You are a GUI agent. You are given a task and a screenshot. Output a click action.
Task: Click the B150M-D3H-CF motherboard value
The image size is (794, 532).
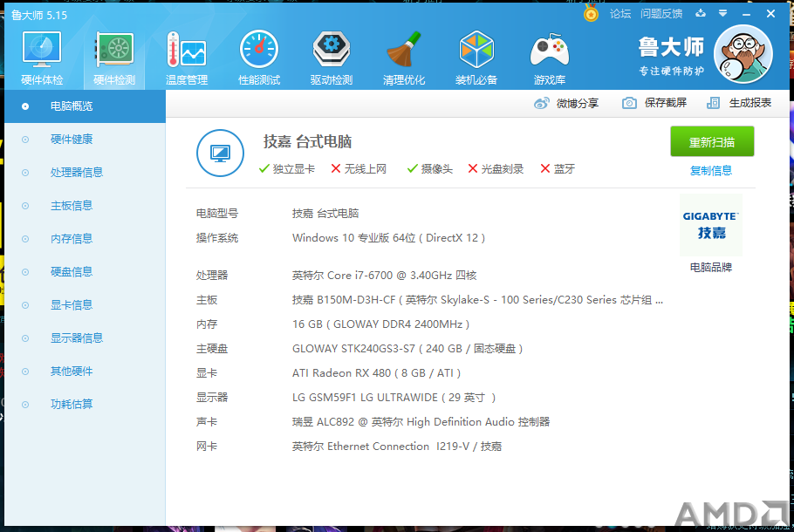click(477, 300)
